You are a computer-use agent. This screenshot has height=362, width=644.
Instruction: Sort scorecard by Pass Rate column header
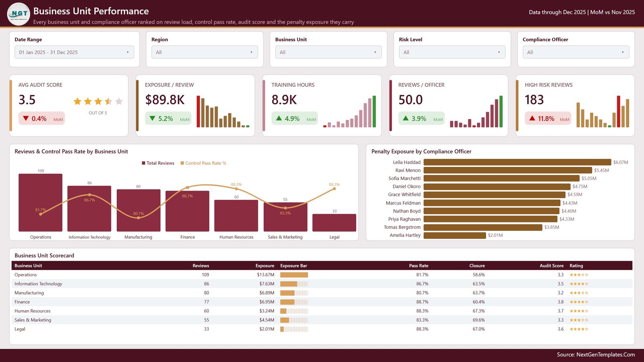[x=419, y=265]
